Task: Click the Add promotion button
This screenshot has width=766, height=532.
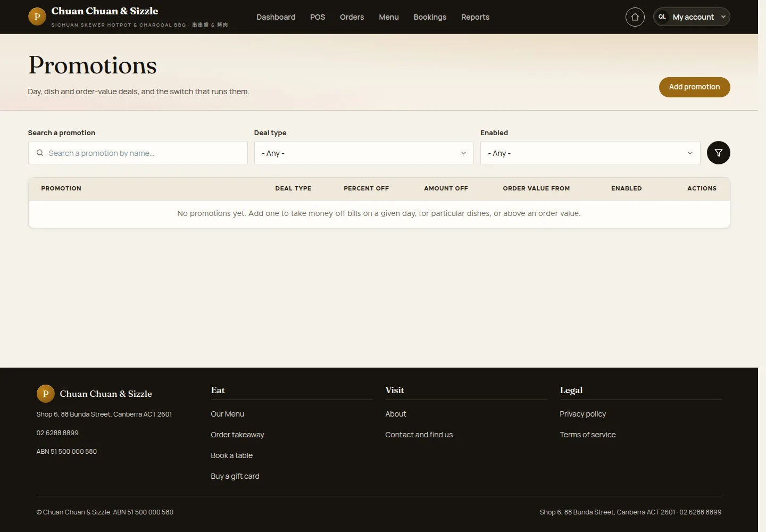Action: (694, 87)
